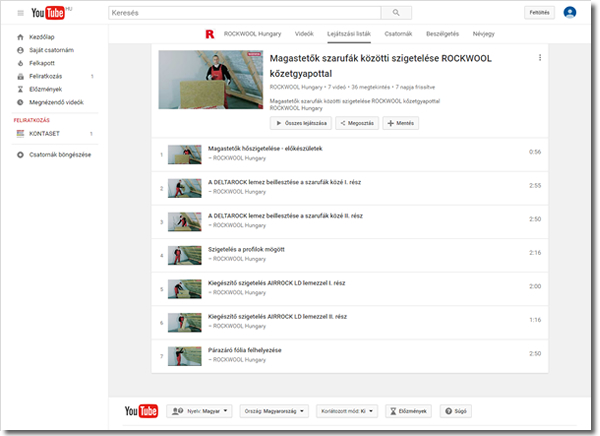Click the KONTASET subscription label
This screenshot has height=436, width=600.
44,134
